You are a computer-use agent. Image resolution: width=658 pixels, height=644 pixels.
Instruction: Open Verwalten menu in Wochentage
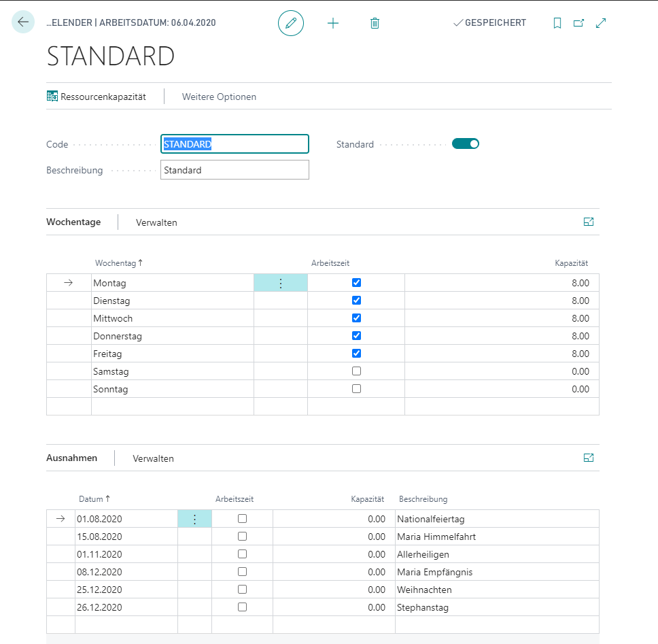[156, 222]
